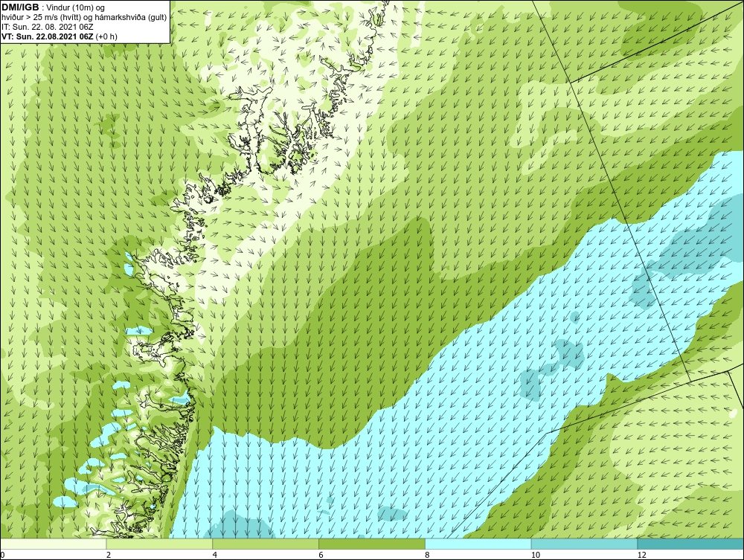The image size is (744, 560).
Task: Click the '(+0 h)' forecast offset text
Action: 106,36
